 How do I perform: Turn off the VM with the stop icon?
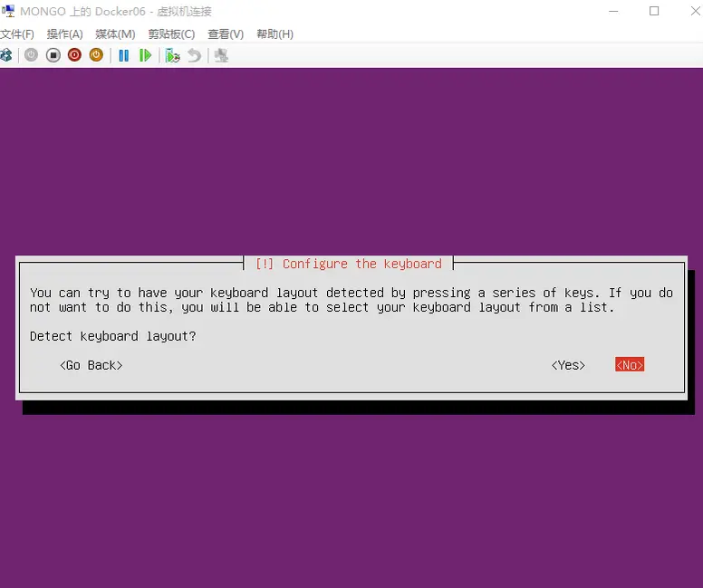[x=53, y=55]
